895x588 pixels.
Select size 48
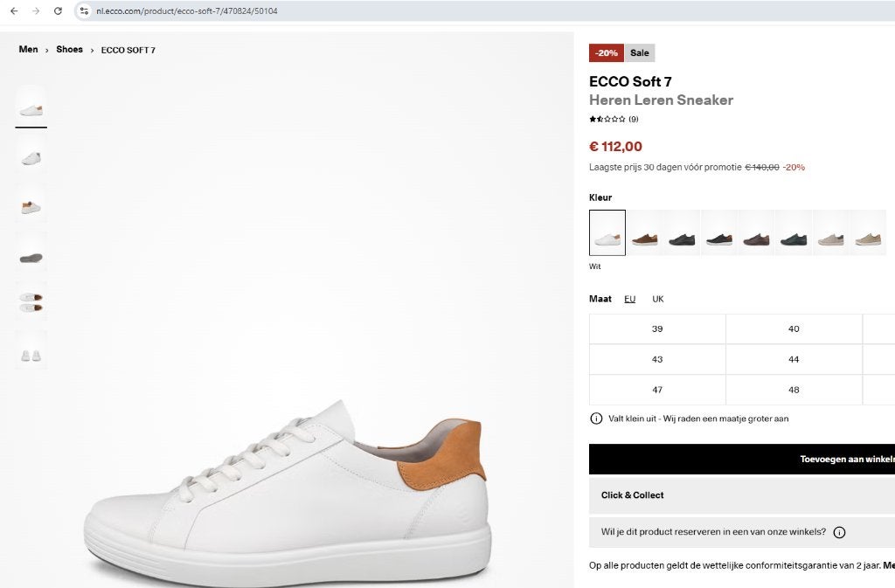[794, 390]
